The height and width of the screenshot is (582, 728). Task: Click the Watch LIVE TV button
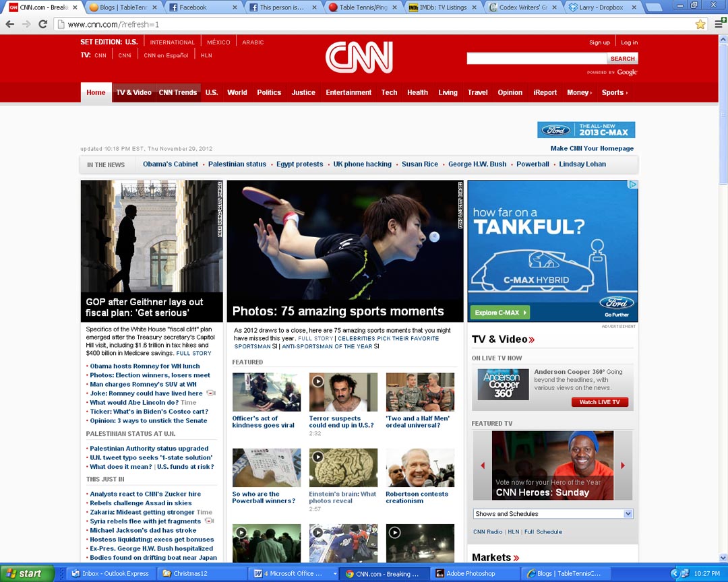point(599,402)
